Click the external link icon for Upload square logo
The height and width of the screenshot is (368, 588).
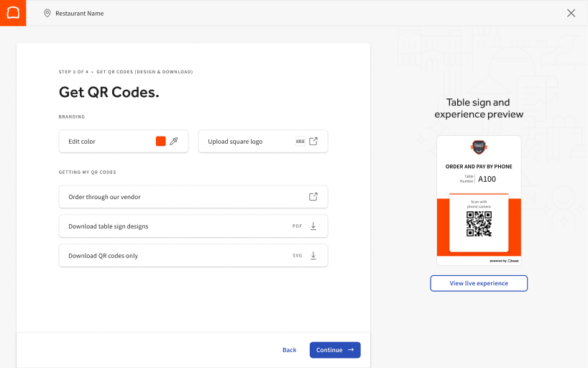coord(313,142)
